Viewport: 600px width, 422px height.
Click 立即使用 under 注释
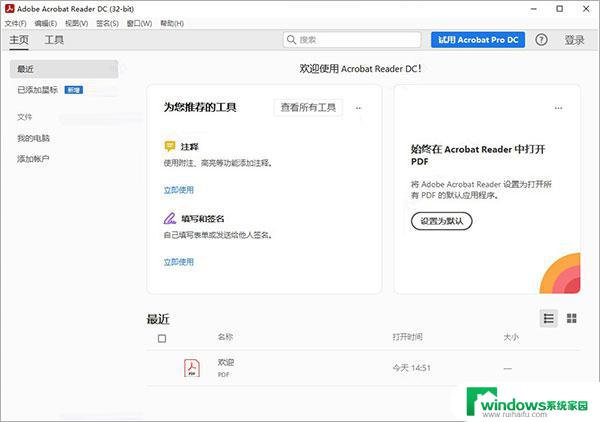(179, 190)
